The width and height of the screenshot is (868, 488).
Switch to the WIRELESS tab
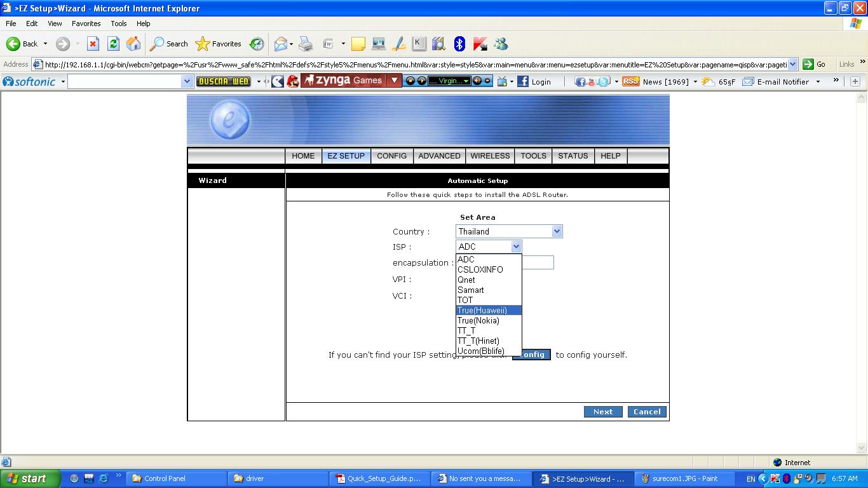[490, 156]
